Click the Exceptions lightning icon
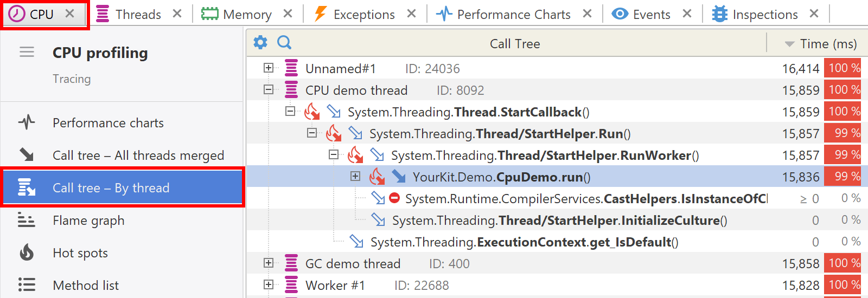Viewport: 868px width, 298px height. tap(321, 14)
